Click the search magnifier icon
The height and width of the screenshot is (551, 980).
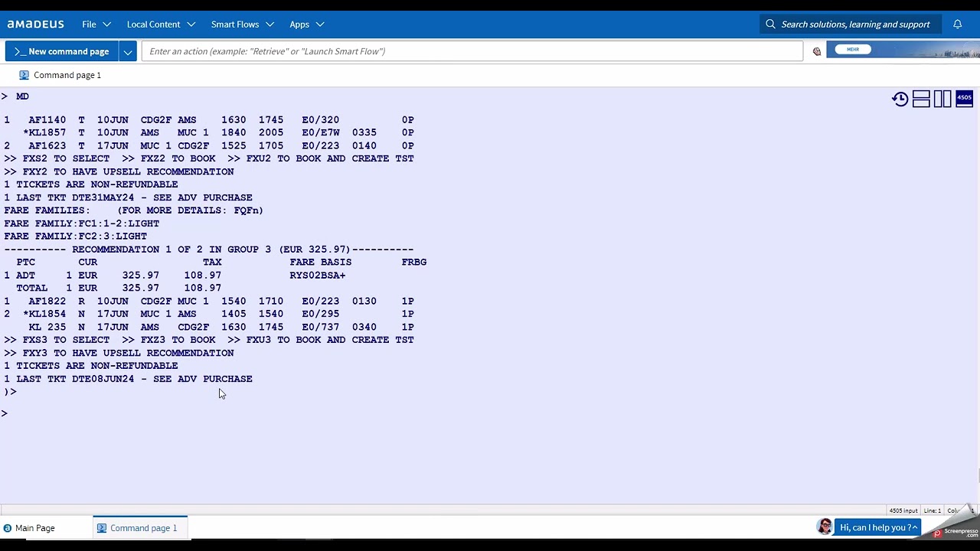point(770,24)
